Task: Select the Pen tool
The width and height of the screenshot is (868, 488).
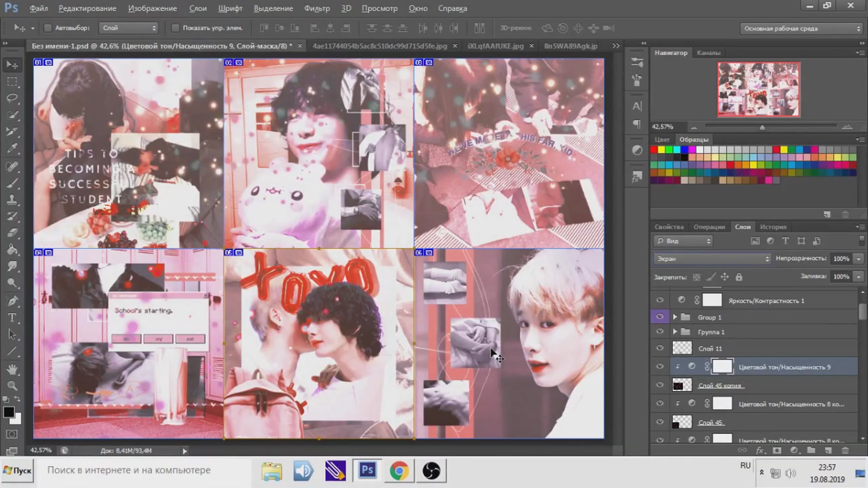Action: click(12, 301)
